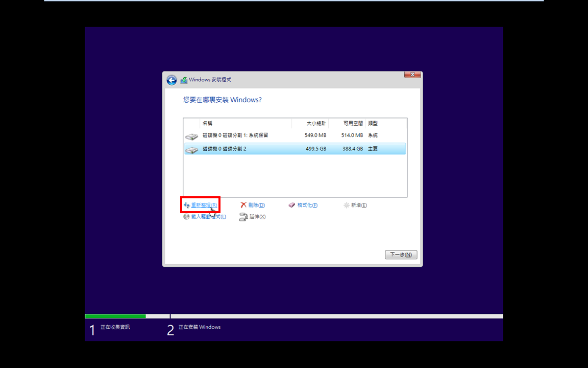Click the 499.5 GB total size cell
The width and height of the screenshot is (588, 368).
316,149
